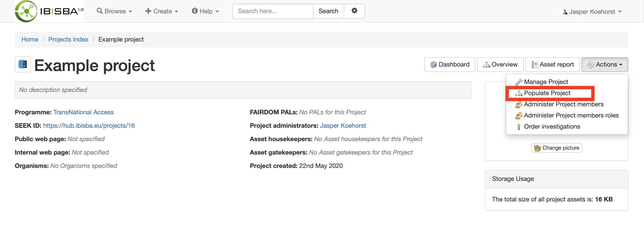644x226 pixels.
Task: Click the Change picture button
Action: pos(556,148)
